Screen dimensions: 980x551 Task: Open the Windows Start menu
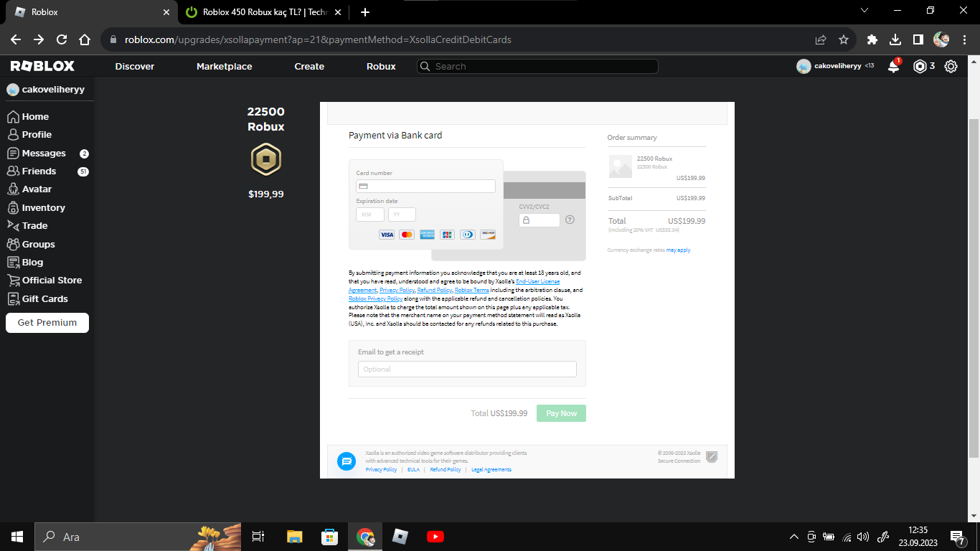(x=17, y=537)
